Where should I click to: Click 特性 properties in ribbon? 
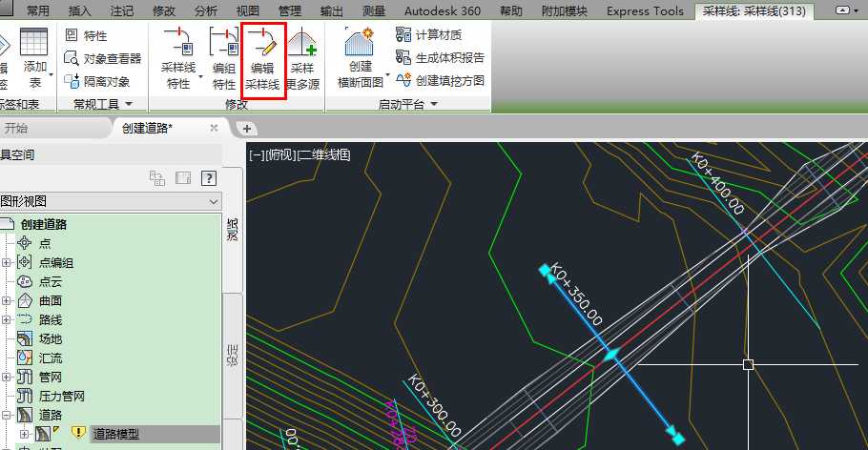86,35
